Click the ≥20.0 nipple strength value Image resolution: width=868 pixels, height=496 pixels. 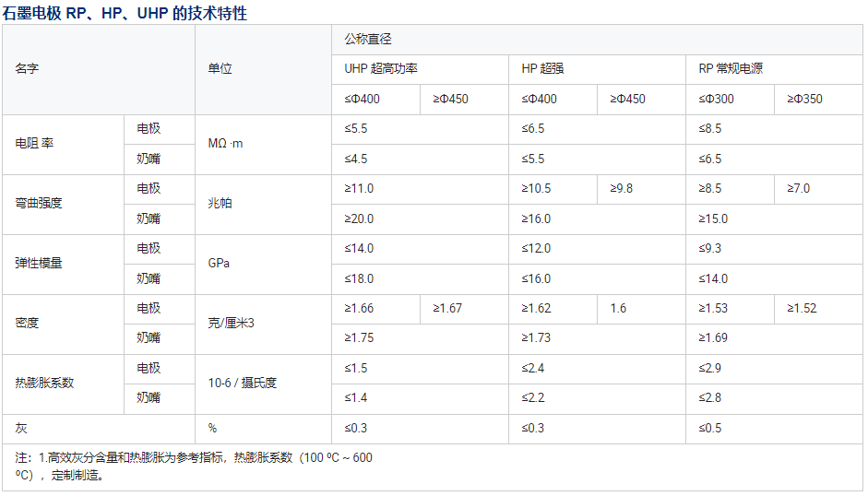click(x=360, y=219)
